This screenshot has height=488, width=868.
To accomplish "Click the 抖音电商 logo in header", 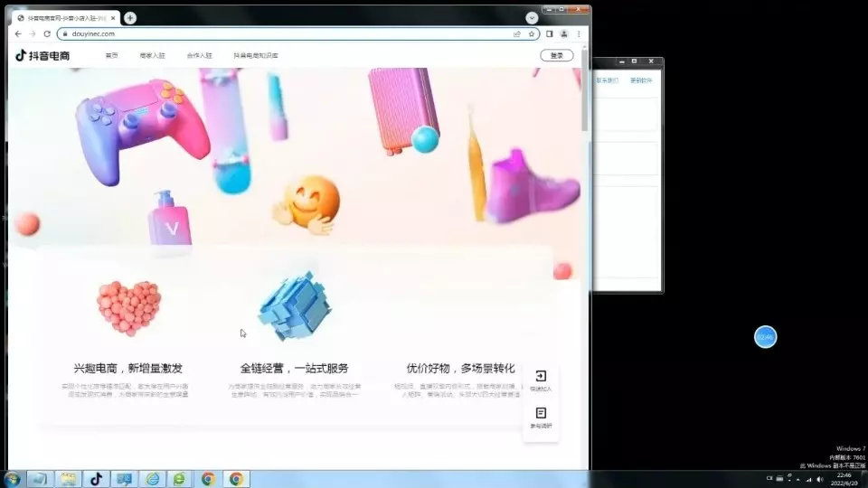I will point(42,55).
